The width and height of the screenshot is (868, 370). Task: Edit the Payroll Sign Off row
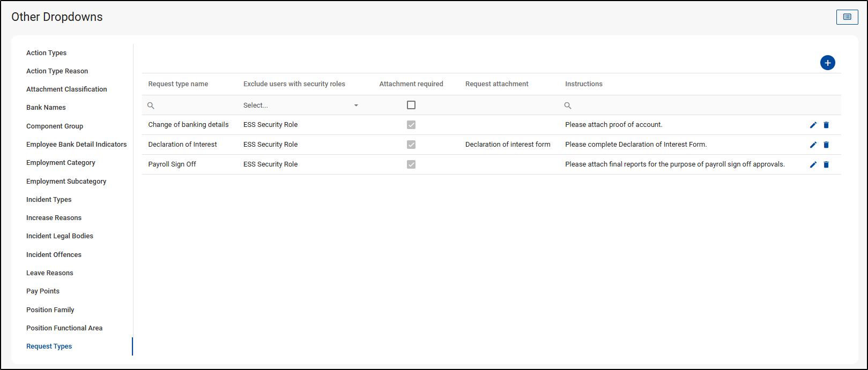coord(813,164)
